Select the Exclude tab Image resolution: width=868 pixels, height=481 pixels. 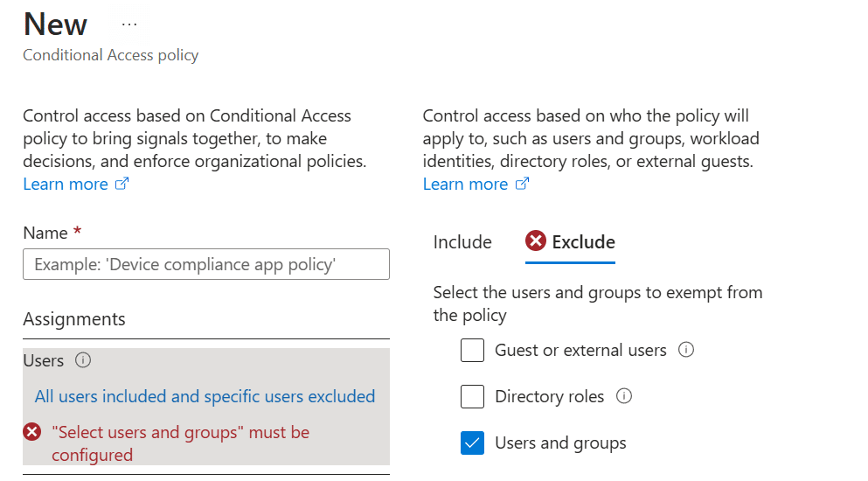pos(570,243)
